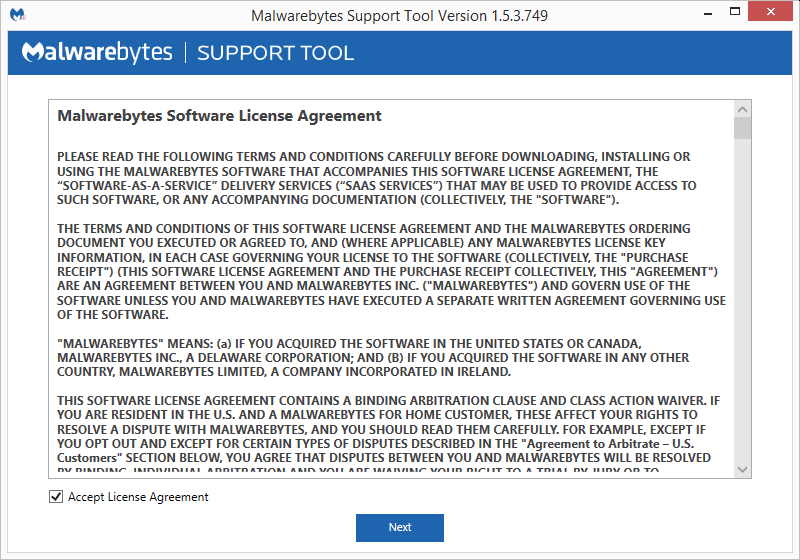Uncheck the Accept License Agreement checkbox

[x=56, y=496]
